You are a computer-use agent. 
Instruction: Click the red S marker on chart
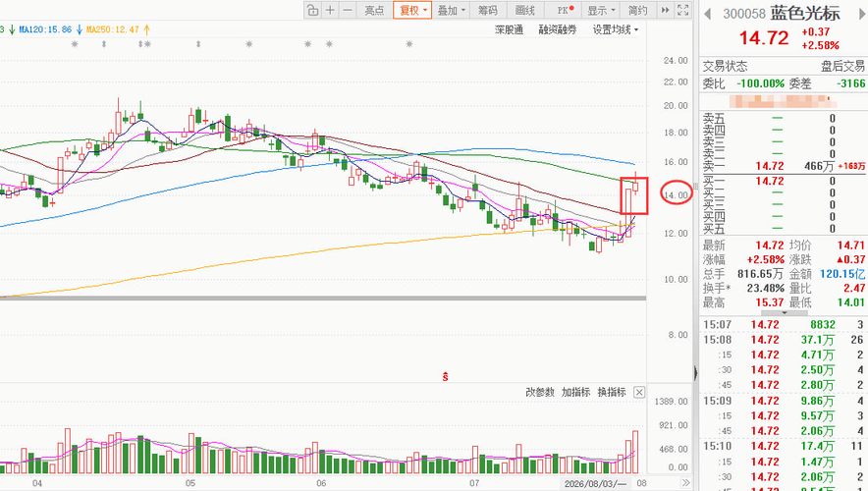[x=445, y=377]
